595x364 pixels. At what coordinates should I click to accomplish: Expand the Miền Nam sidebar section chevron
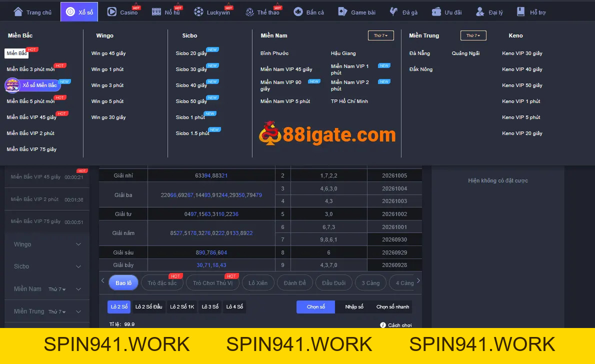78,289
